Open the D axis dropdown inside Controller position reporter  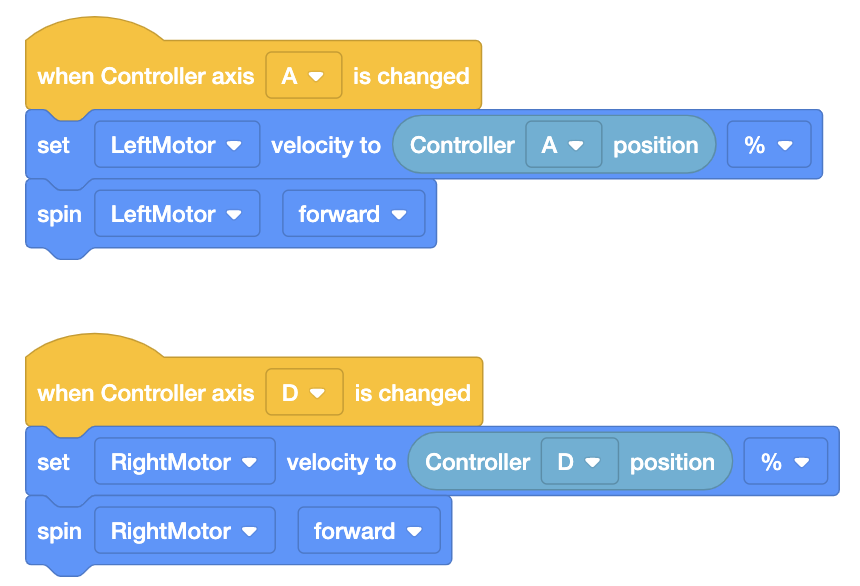click(579, 461)
